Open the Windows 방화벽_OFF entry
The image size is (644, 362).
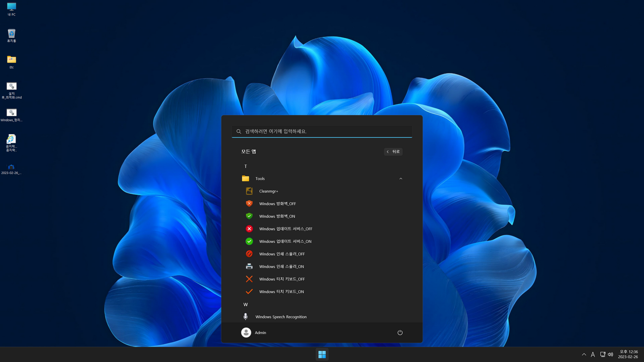pyautogui.click(x=322, y=203)
